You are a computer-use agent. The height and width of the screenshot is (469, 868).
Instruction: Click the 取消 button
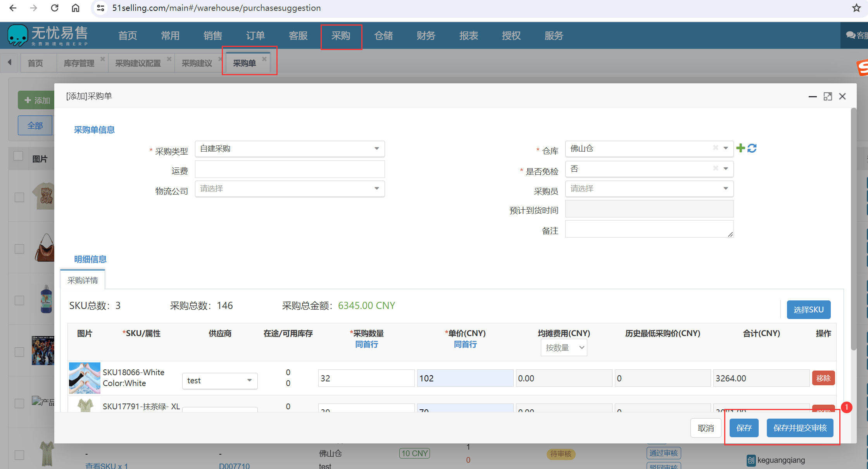[x=706, y=428]
